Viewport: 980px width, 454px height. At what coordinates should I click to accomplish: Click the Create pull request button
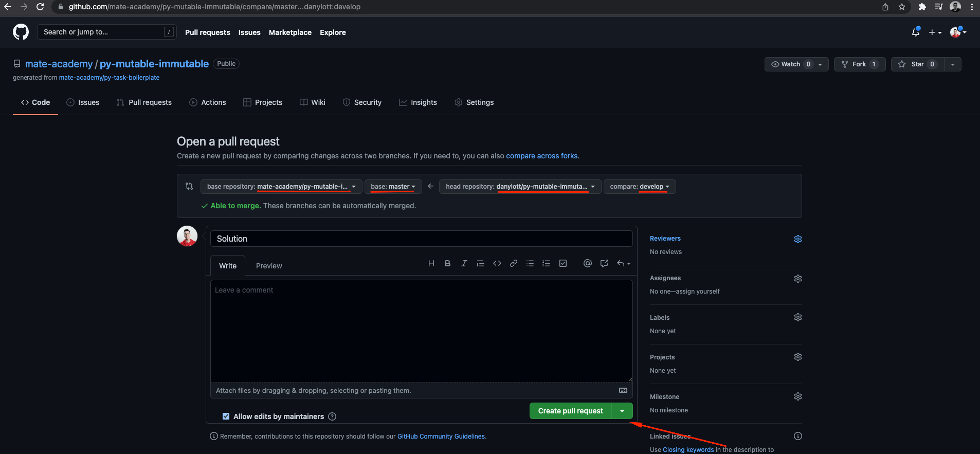(x=570, y=411)
